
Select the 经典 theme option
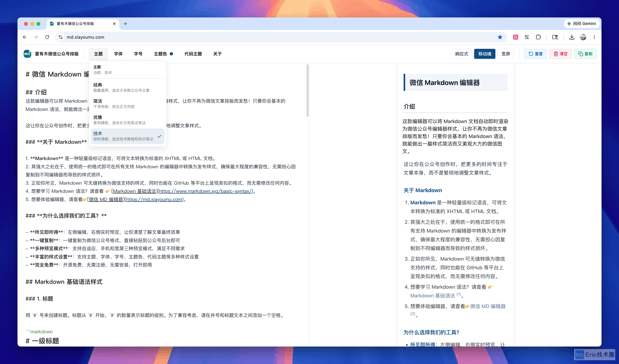coord(128,87)
